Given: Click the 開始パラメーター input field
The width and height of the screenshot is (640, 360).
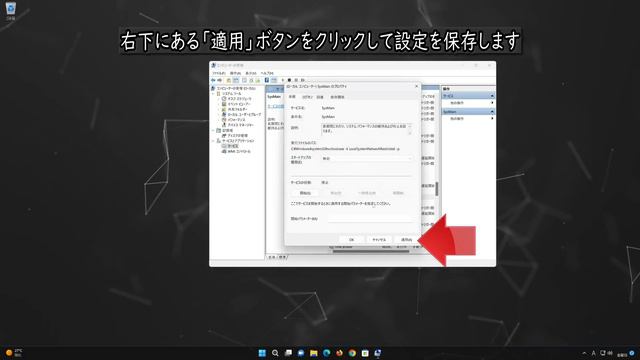Looking at the screenshot, I should coord(370,219).
